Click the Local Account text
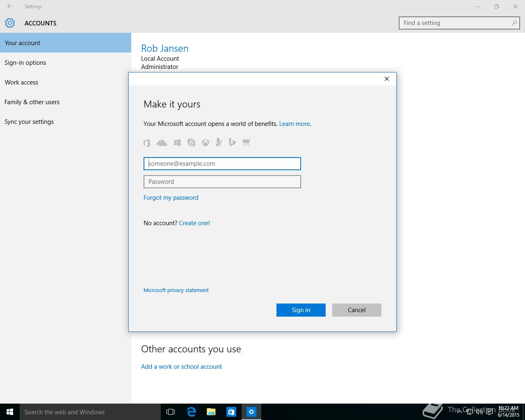Viewport: 525px width, 420px height. (160, 59)
